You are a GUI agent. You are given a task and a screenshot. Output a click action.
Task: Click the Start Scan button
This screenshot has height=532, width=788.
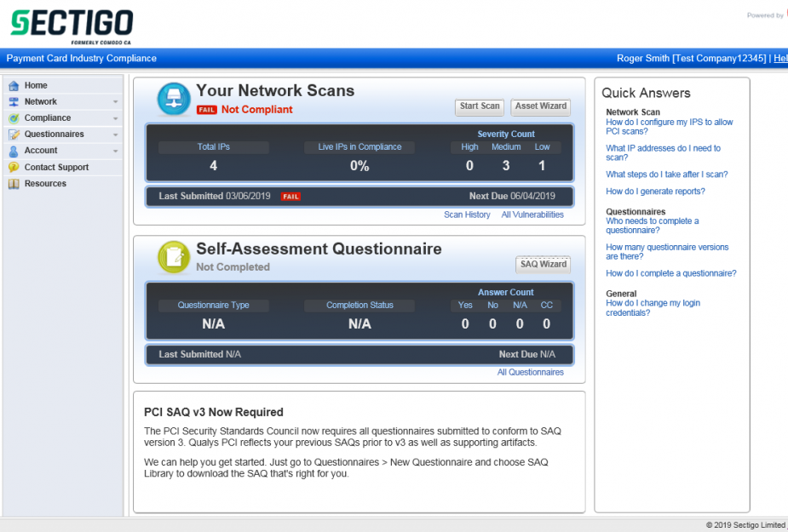480,106
